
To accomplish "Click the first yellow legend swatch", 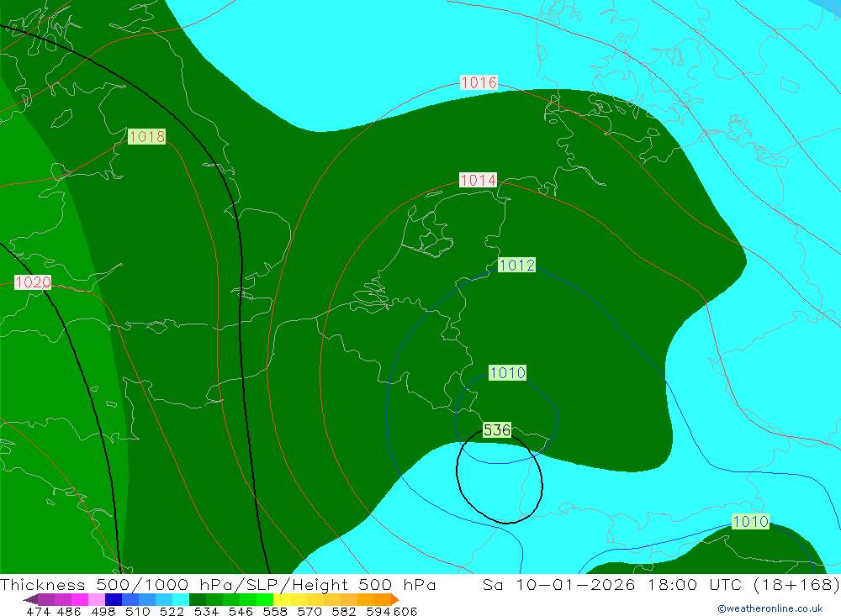I will [x=282, y=599].
